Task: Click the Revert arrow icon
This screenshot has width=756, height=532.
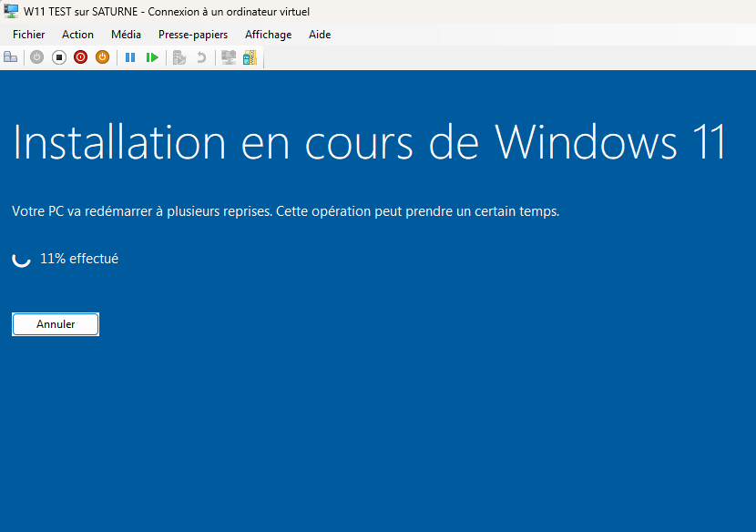Action: coord(201,57)
